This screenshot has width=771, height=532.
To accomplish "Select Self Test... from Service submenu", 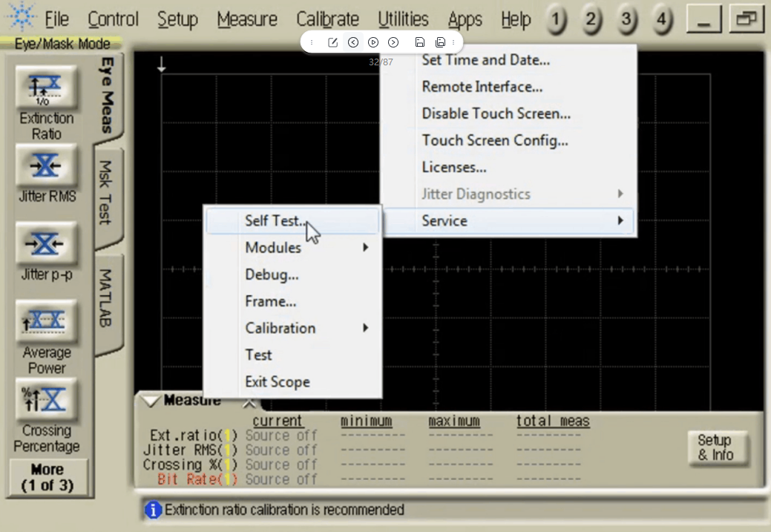I will point(275,221).
